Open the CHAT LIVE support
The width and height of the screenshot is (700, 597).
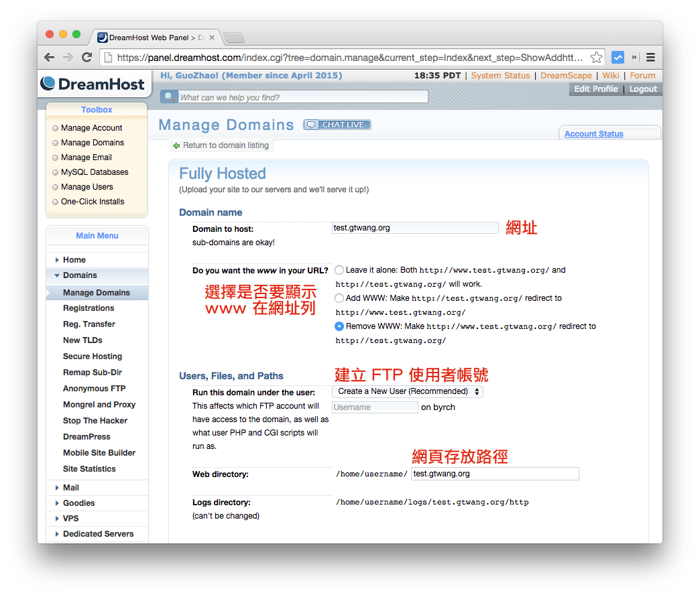(337, 125)
